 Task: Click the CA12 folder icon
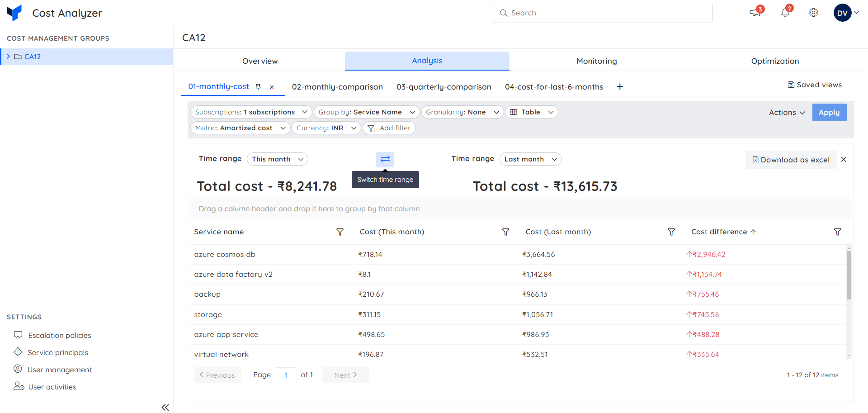tap(18, 57)
